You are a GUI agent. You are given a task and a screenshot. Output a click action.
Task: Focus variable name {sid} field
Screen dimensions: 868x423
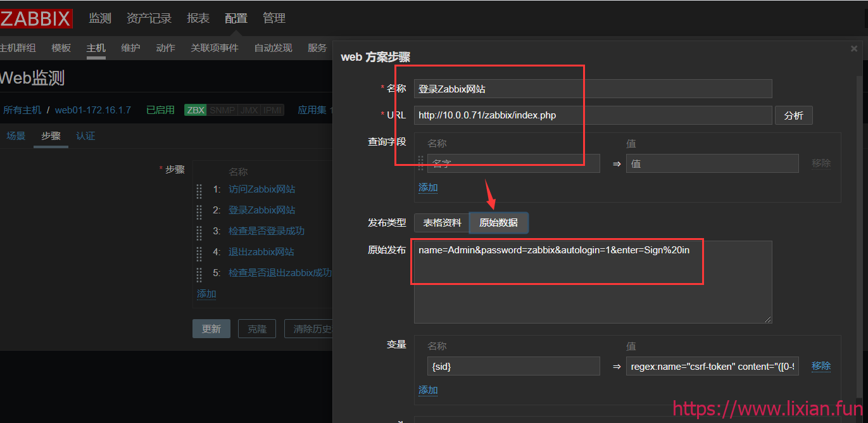513,366
